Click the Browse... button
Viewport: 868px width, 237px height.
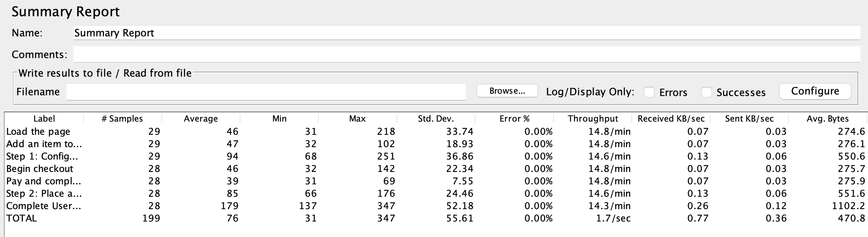(x=507, y=91)
